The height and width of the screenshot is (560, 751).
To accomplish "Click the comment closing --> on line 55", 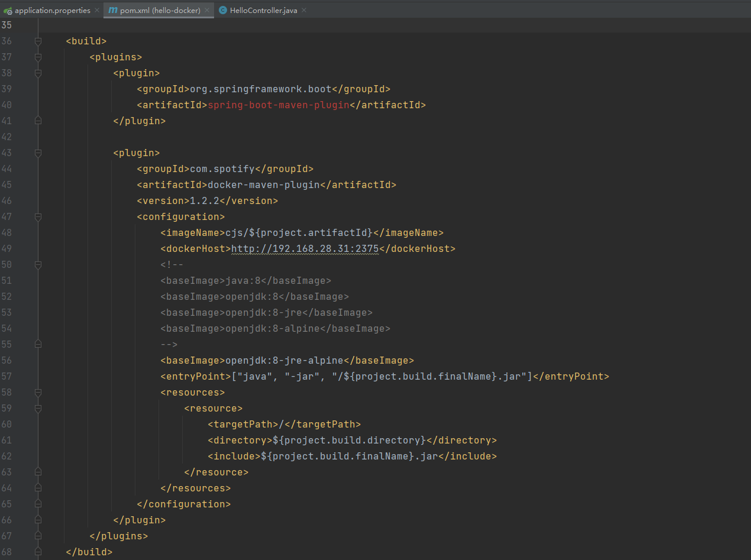I will click(169, 345).
